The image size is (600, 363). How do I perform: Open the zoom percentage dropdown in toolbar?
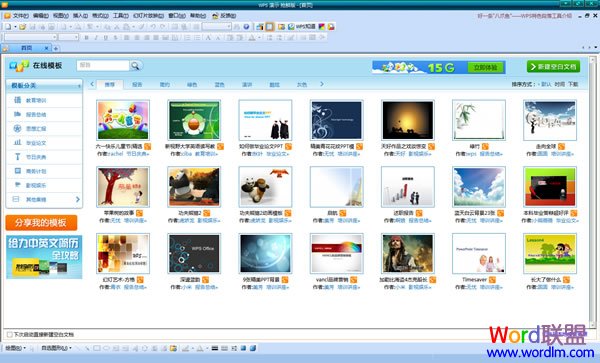(x=229, y=27)
